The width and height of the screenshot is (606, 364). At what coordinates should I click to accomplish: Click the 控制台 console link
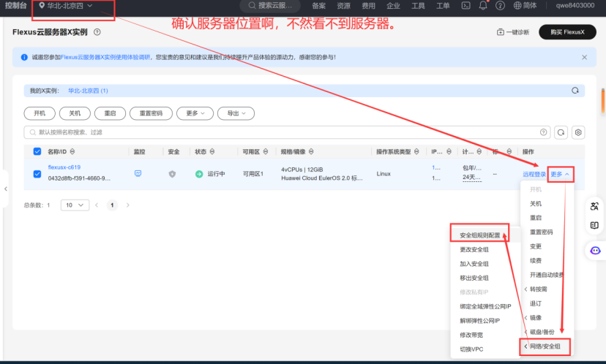(16, 5)
